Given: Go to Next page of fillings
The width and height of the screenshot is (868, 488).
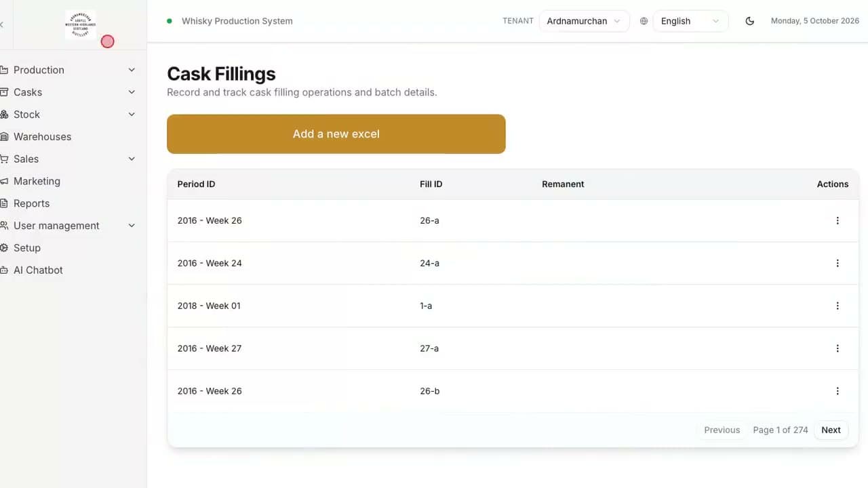Looking at the screenshot, I should click(x=831, y=430).
